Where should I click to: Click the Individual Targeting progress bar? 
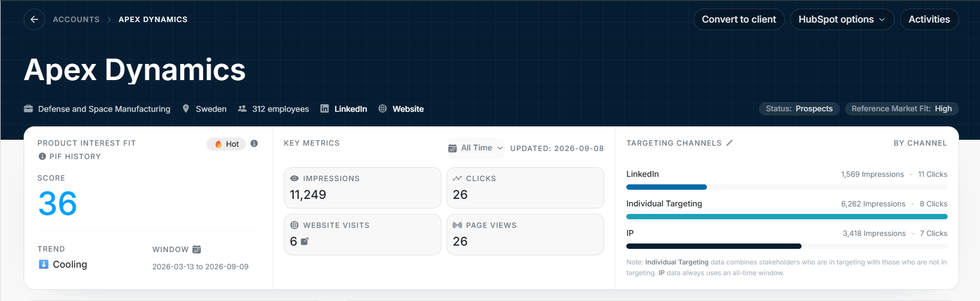787,217
